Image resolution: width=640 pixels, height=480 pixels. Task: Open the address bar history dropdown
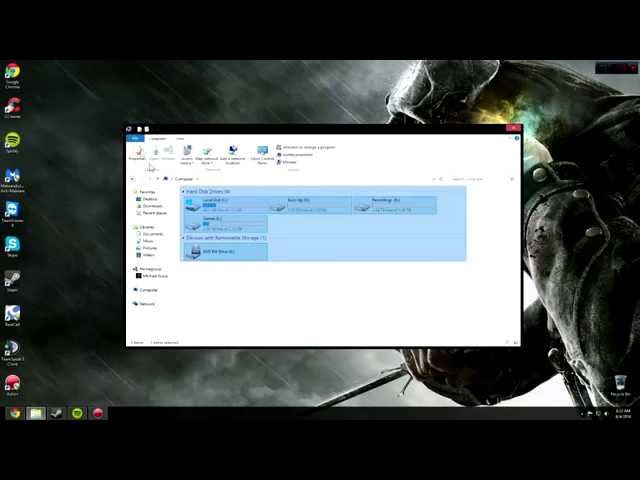pos(434,179)
